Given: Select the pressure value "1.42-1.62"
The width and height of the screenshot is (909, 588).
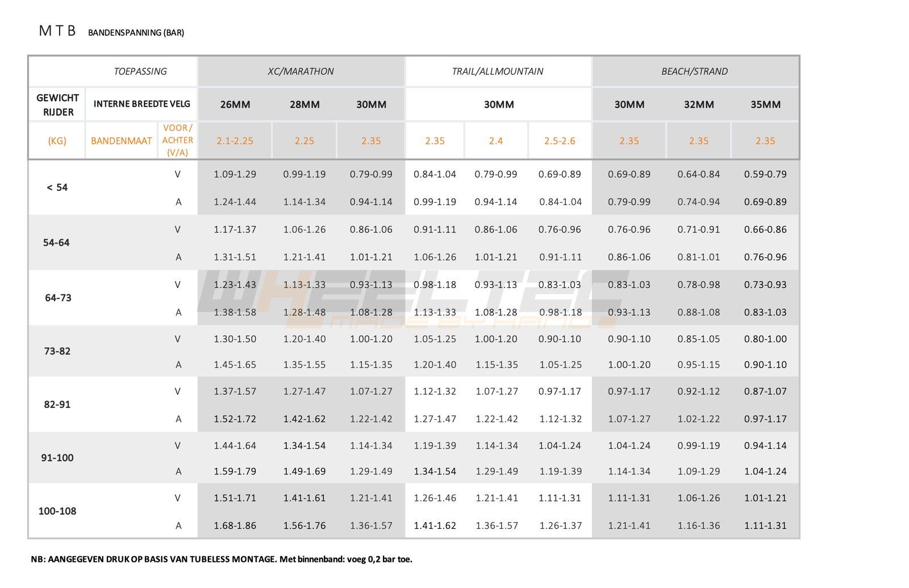Looking at the screenshot, I should 305,419.
